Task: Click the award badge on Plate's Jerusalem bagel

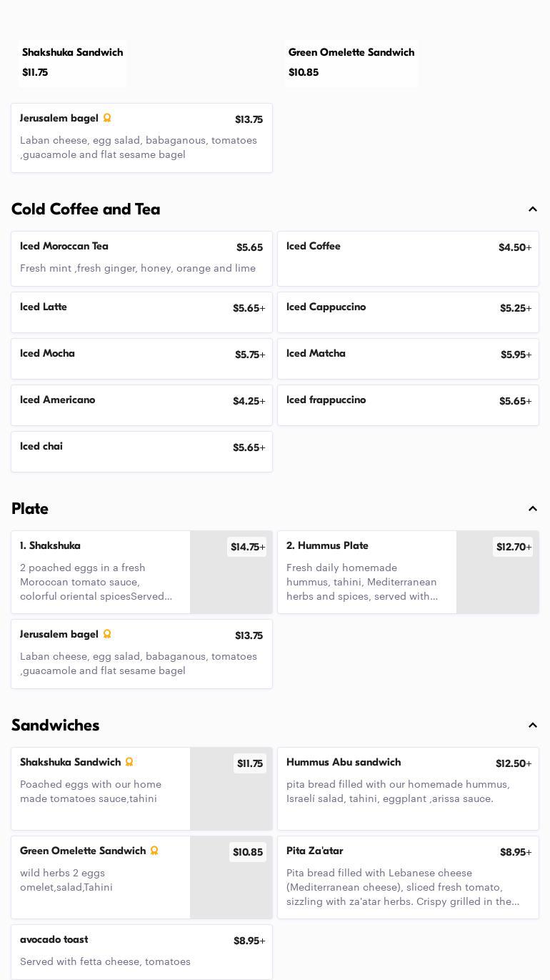Action: pyautogui.click(x=107, y=634)
